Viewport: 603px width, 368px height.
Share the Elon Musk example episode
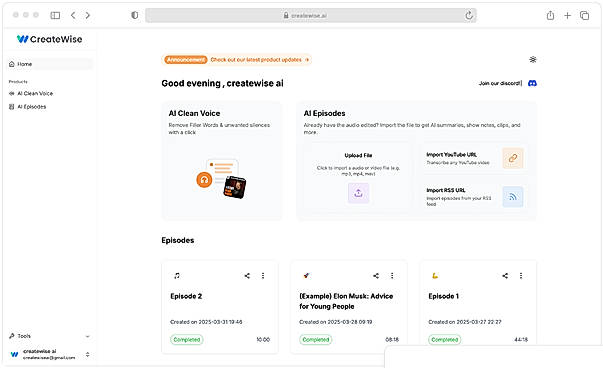click(x=376, y=276)
